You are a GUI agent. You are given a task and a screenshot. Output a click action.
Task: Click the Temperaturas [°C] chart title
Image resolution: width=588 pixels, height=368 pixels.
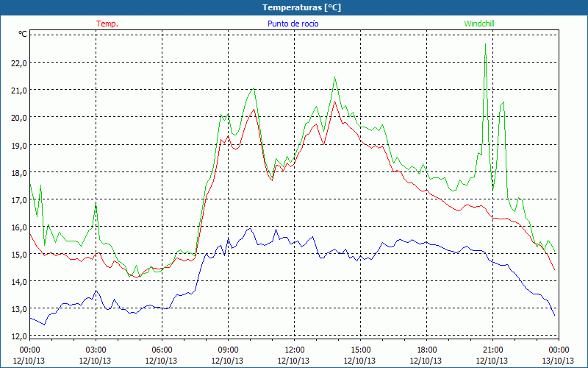pyautogui.click(x=301, y=7)
